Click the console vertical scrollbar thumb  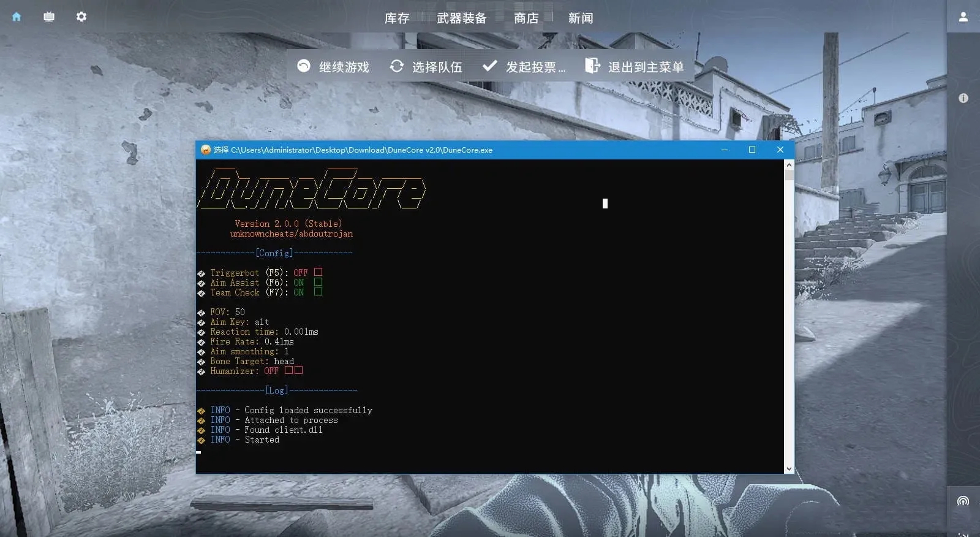point(789,175)
